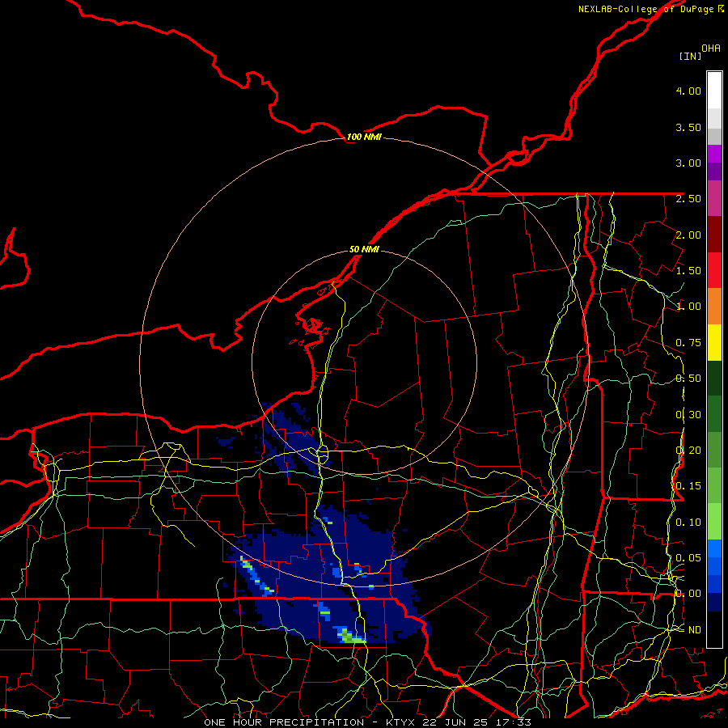The height and width of the screenshot is (728, 728).
Task: Select the navy swatch just below 0.00
Action: tap(714, 602)
